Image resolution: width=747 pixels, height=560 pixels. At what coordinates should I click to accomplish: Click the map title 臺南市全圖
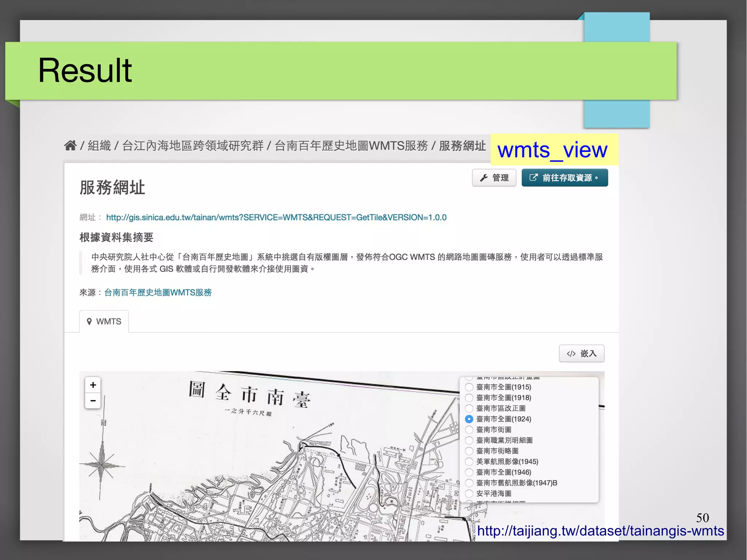pyautogui.click(x=249, y=395)
